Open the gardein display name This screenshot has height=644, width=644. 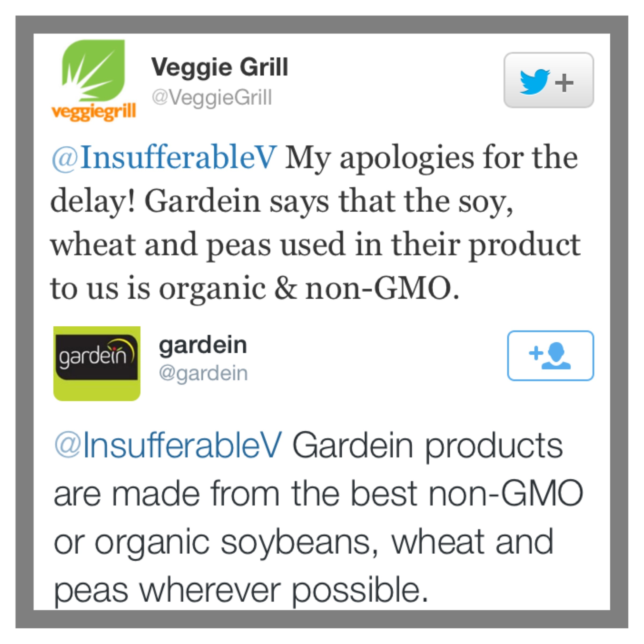point(203,346)
